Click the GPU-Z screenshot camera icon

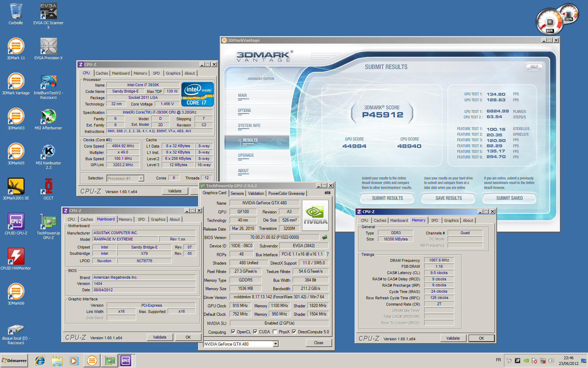(327, 193)
